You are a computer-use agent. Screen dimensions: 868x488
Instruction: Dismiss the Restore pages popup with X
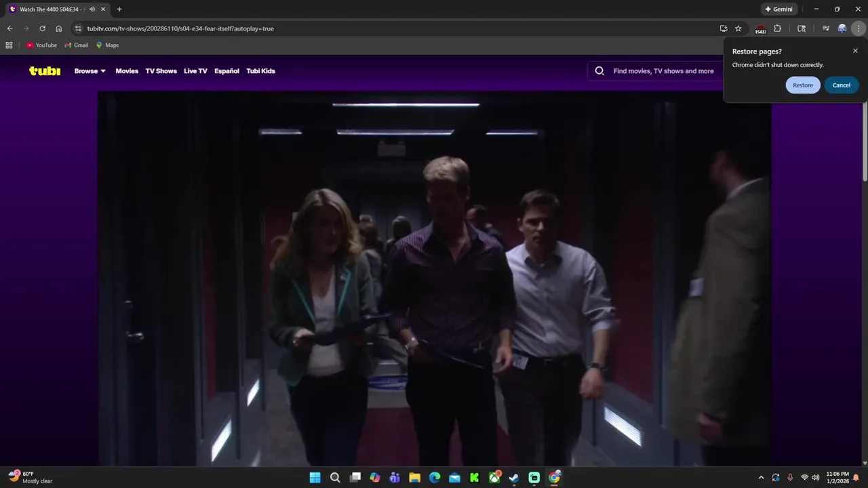(x=855, y=51)
